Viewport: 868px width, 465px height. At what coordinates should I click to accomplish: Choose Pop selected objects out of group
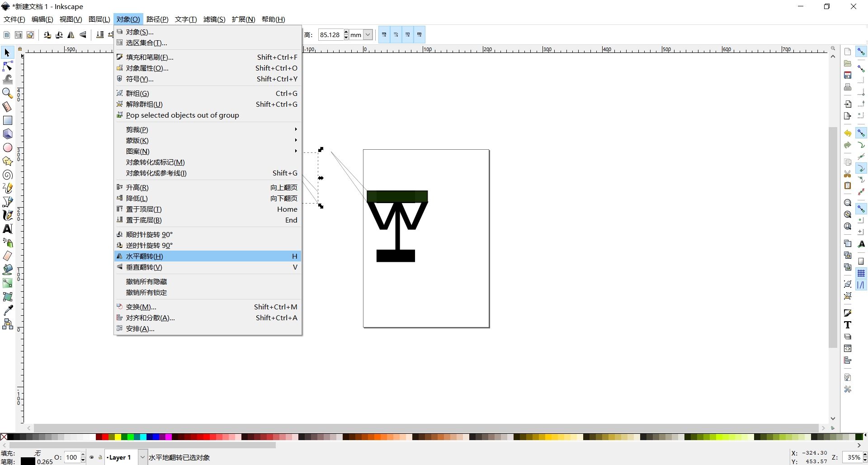pyautogui.click(x=208, y=115)
